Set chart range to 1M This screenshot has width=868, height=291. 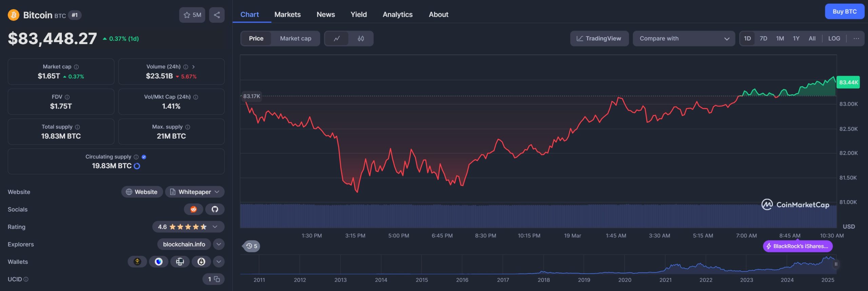click(x=780, y=38)
